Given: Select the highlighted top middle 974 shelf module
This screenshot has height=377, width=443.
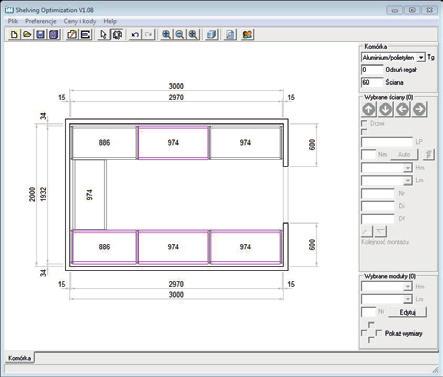Looking at the screenshot, I should pyautogui.click(x=173, y=143).
